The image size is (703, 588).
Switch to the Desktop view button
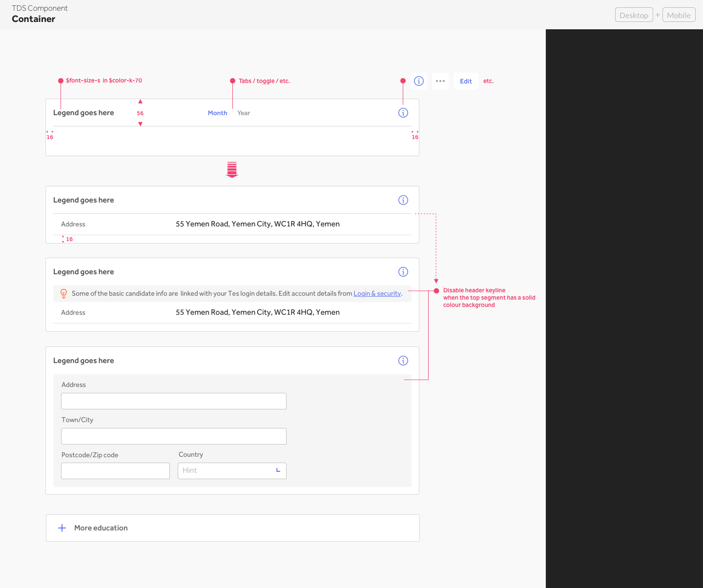pos(634,15)
